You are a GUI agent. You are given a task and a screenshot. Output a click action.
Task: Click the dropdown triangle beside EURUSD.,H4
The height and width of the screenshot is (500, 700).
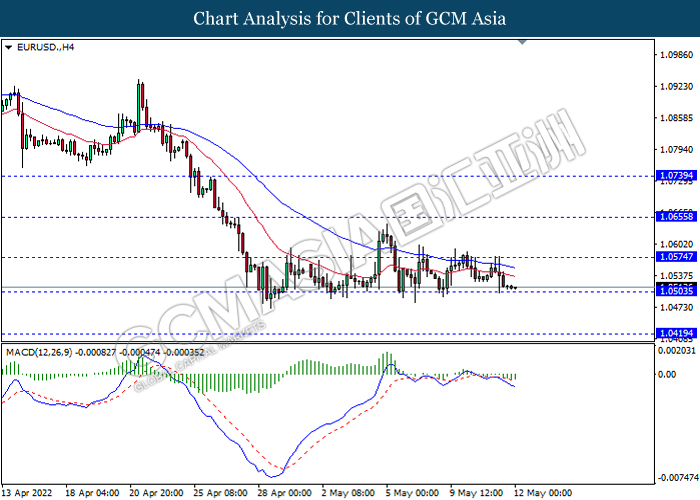[8, 47]
